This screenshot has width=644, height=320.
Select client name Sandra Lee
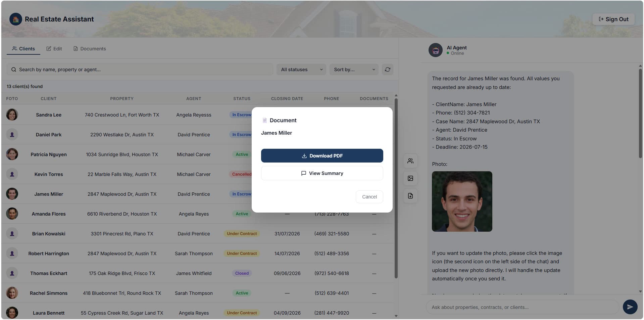coord(49,115)
